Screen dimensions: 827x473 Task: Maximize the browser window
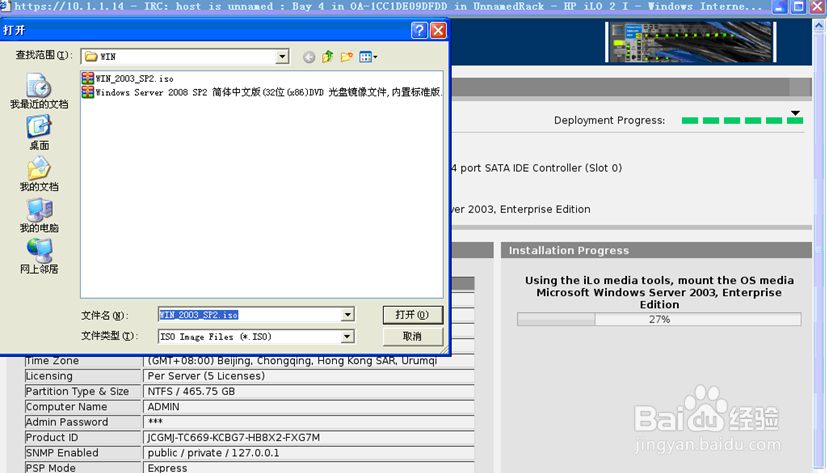click(799, 6)
